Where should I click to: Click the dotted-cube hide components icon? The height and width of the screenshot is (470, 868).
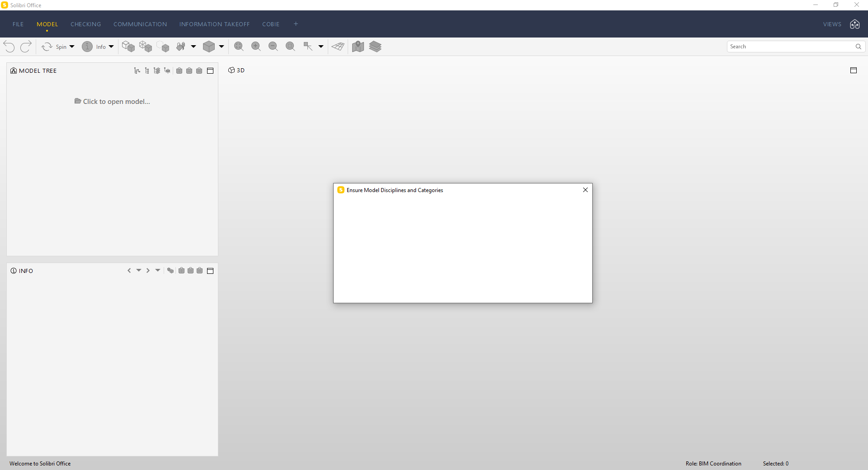pos(163,47)
